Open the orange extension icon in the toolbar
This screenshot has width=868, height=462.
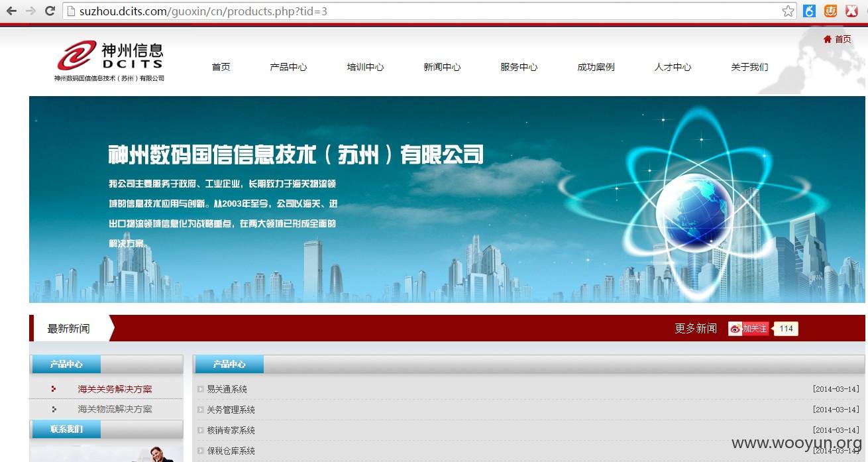pyautogui.click(x=830, y=11)
